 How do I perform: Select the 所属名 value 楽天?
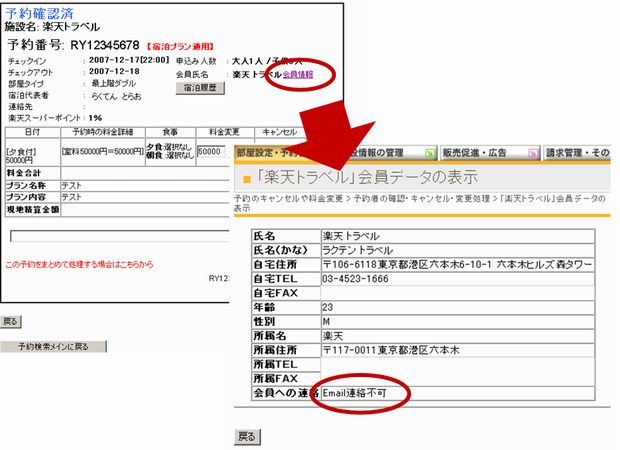pos(333,336)
